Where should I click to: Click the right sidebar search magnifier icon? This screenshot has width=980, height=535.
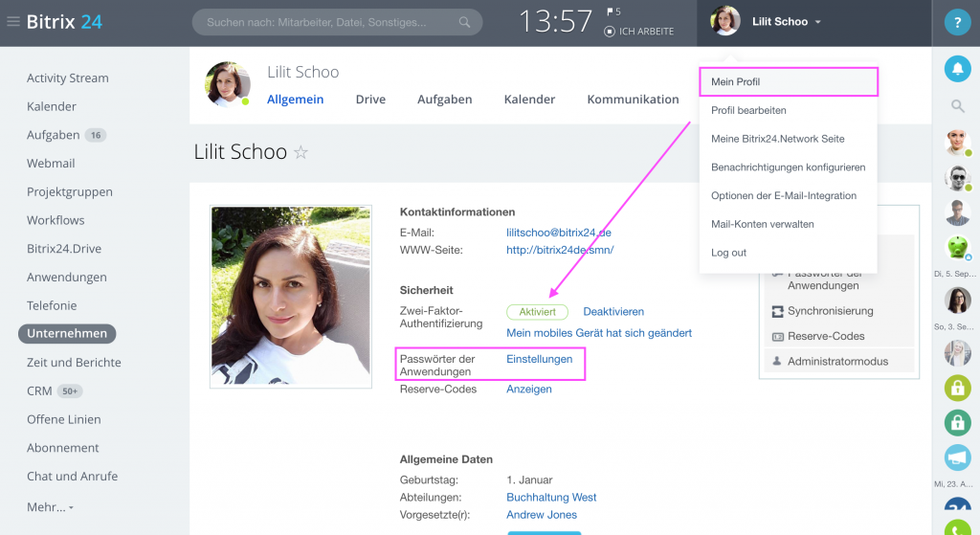[957, 106]
